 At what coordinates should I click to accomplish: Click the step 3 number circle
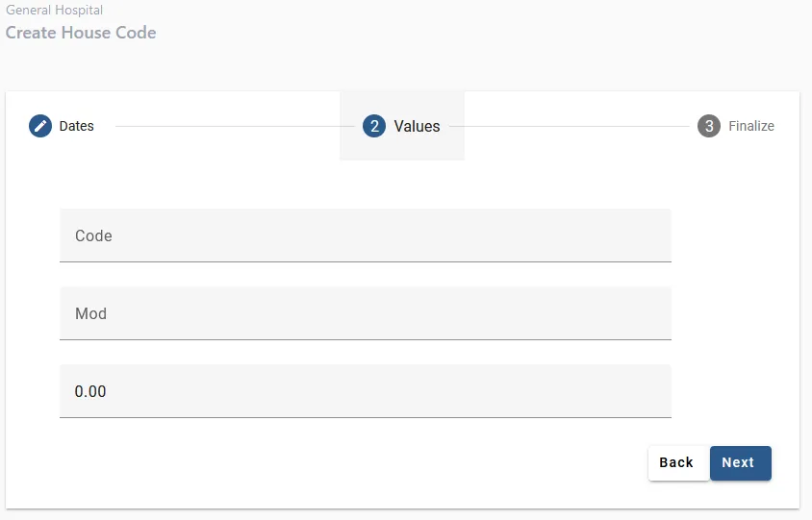(x=709, y=126)
